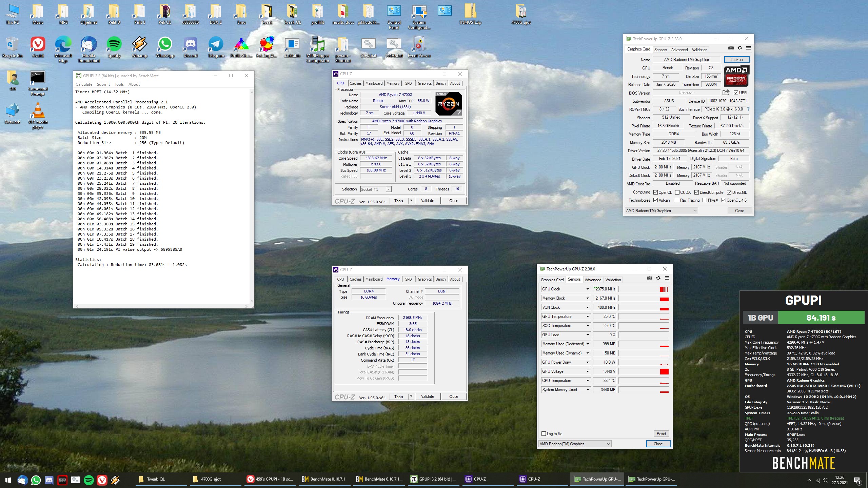868x488 pixels.
Task: Click the GPU Clock sensor graph
Action: click(644, 289)
